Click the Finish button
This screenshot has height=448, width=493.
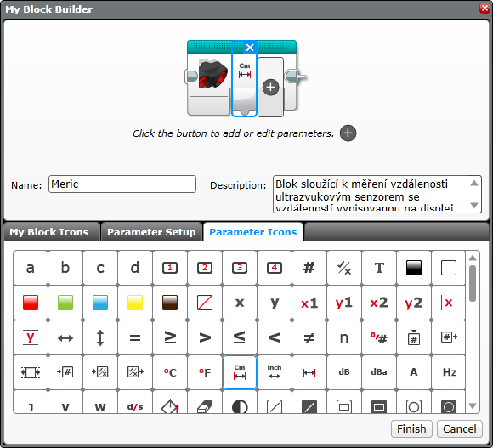411,428
